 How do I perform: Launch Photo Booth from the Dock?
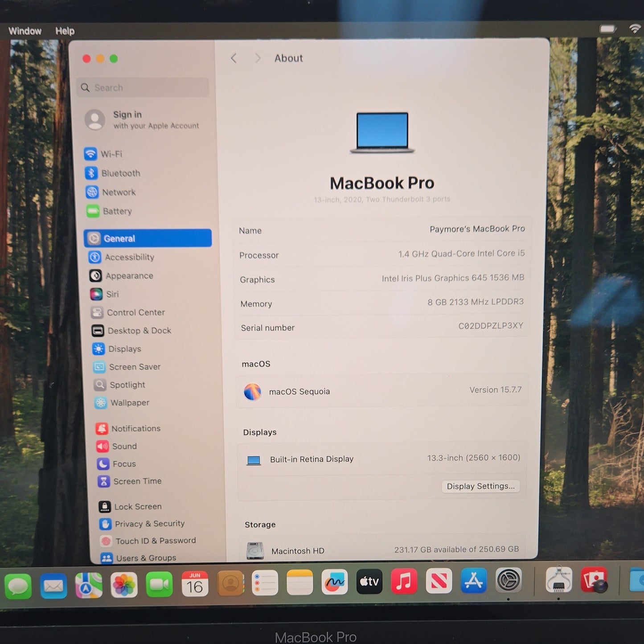click(x=594, y=579)
